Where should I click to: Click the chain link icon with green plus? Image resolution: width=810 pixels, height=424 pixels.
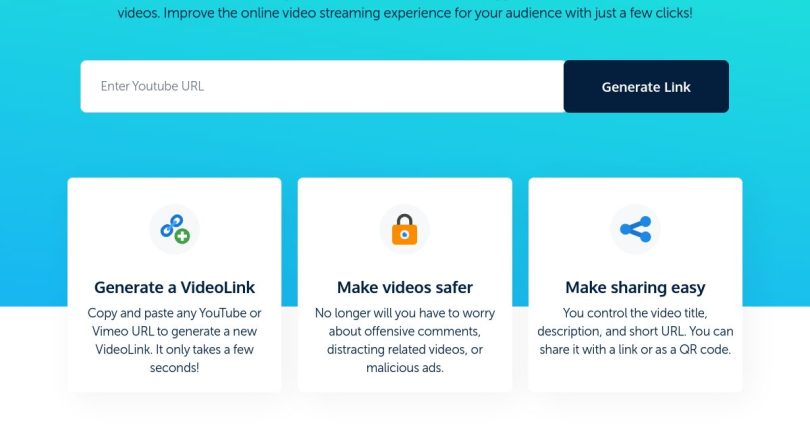[x=174, y=229]
